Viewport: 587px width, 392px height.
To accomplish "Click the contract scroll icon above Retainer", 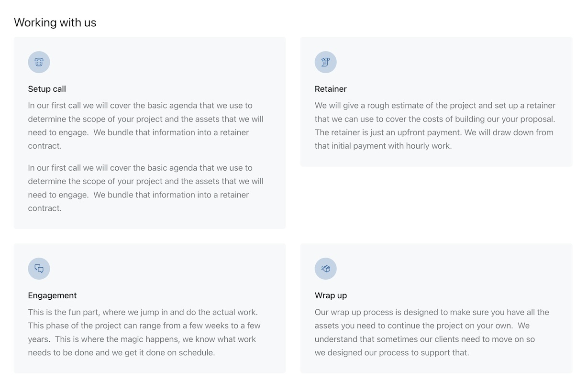I will point(325,62).
